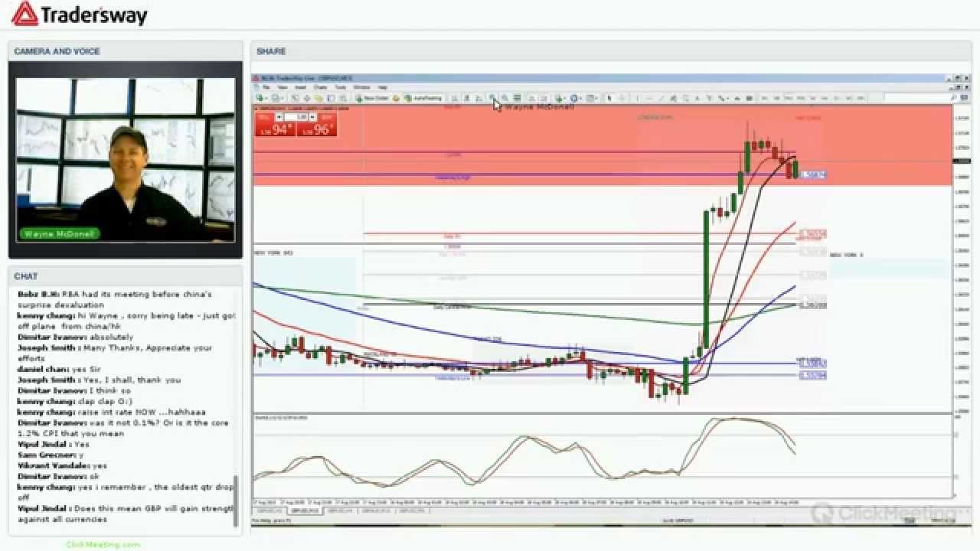This screenshot has width=980, height=551.
Task: Open the Insert menu
Action: coord(300,87)
